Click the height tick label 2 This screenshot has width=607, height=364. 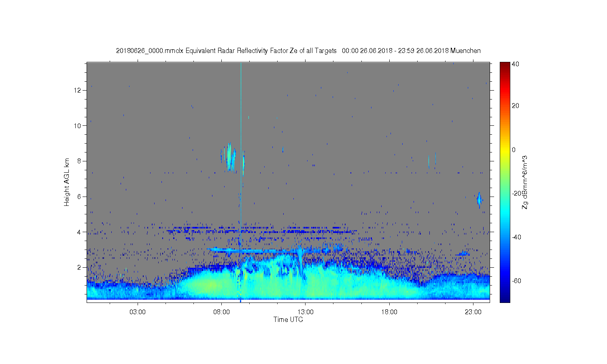click(x=80, y=267)
